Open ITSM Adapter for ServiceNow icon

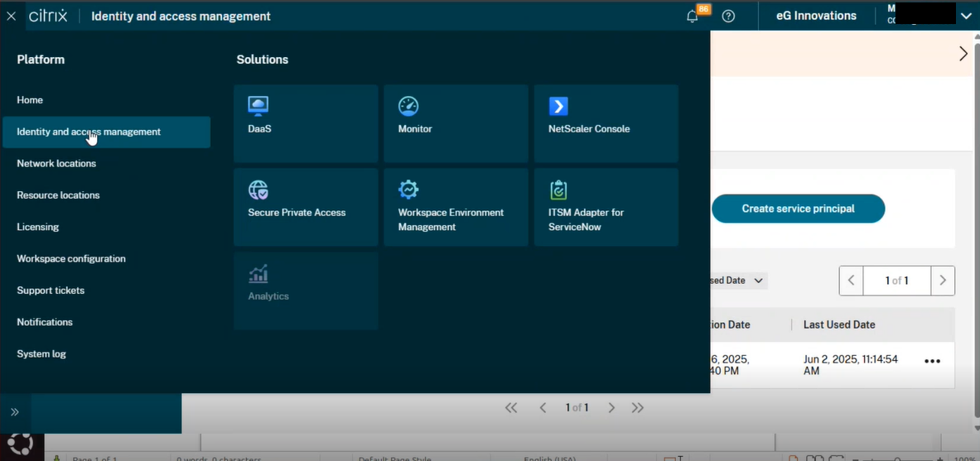(x=558, y=190)
